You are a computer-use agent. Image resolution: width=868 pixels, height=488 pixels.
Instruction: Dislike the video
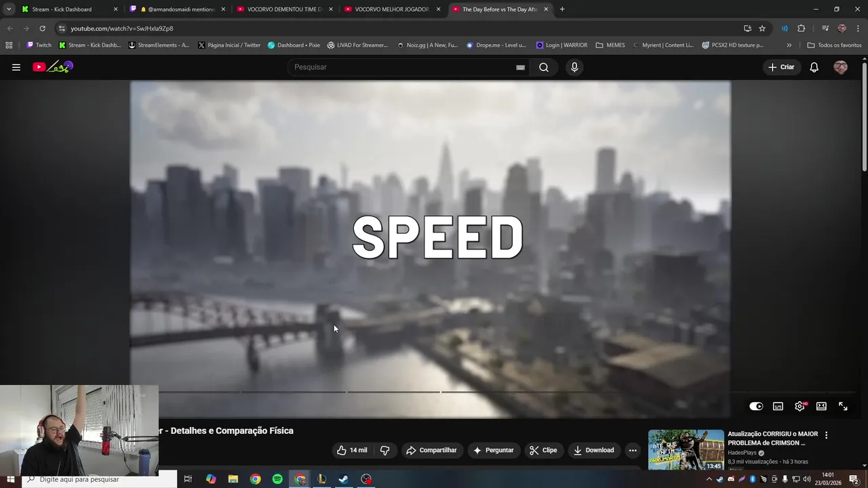tap(384, 450)
